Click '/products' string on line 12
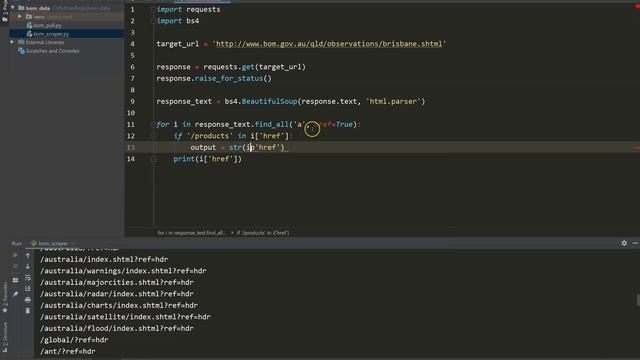 [x=208, y=136]
